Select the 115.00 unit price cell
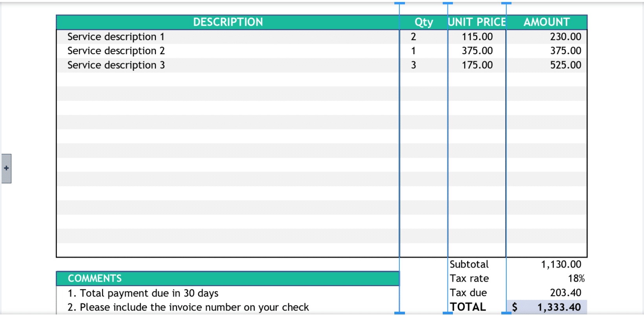The image size is (644, 316). tap(477, 37)
